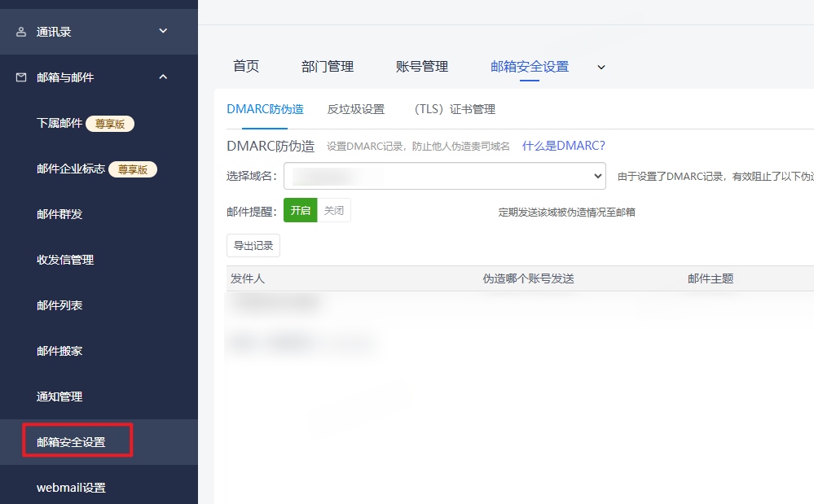Viewport: 814px width, 504px height.
Task: Click the envelope icon beside 邮箱与邮件
Action: point(21,77)
